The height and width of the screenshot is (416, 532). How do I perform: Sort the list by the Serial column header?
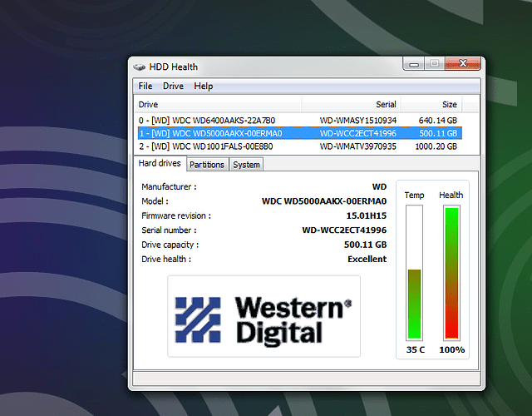tap(352, 104)
